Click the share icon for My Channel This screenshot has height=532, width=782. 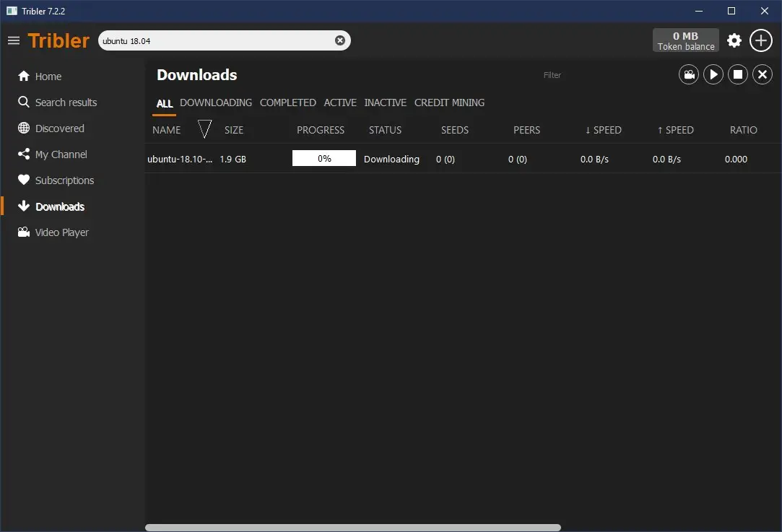click(23, 154)
